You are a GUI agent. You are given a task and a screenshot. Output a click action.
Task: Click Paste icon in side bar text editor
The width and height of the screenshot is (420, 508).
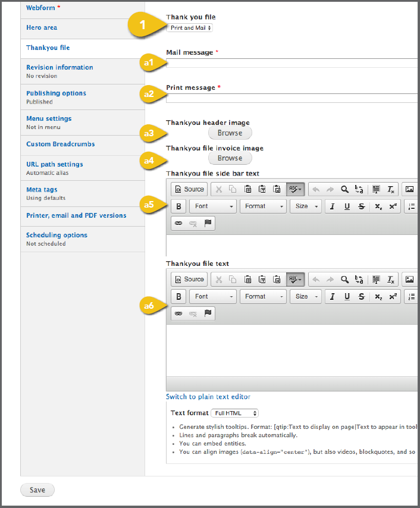point(247,189)
